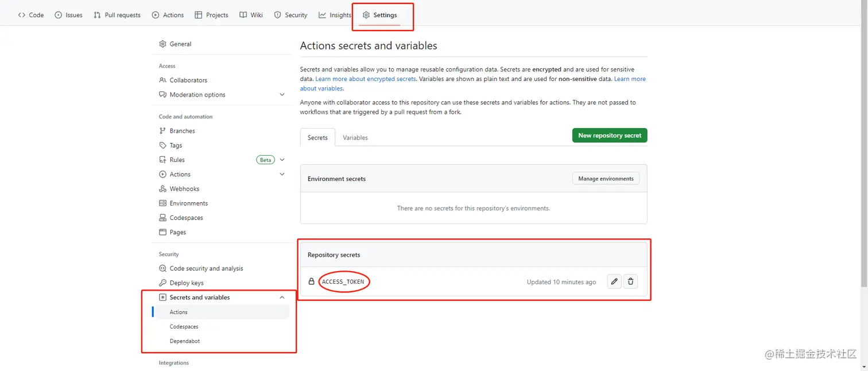Click the Tags tag icon
This screenshot has height=371, width=868.
[x=162, y=145]
